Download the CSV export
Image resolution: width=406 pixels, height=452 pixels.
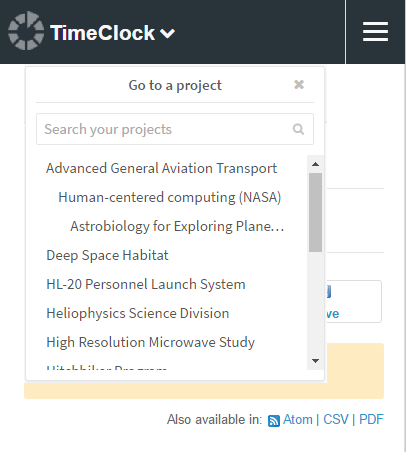coord(336,419)
